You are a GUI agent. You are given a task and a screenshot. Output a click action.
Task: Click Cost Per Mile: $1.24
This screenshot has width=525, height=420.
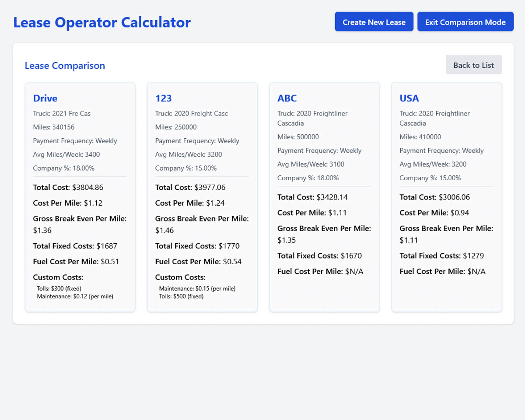coord(190,203)
